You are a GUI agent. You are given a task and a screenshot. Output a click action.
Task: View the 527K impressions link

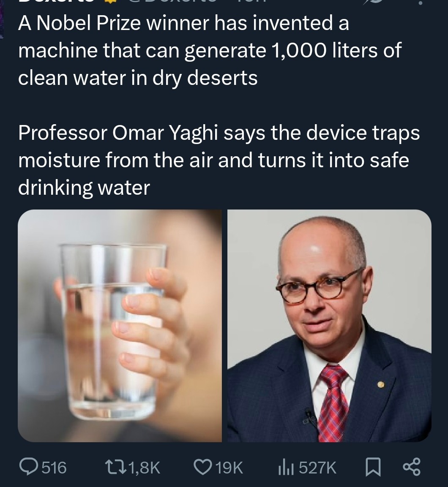click(x=317, y=467)
